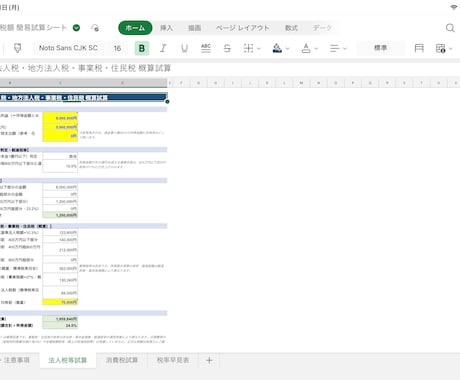The image size is (460, 380).
Task: Change the font size 16 field
Action: tap(117, 48)
